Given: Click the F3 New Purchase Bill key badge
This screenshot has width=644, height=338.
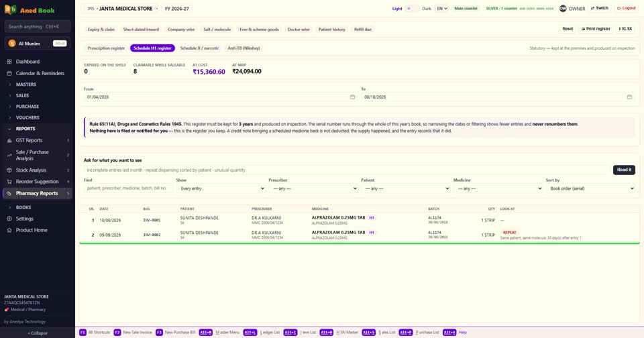Looking at the screenshot, I should pyautogui.click(x=159, y=332).
